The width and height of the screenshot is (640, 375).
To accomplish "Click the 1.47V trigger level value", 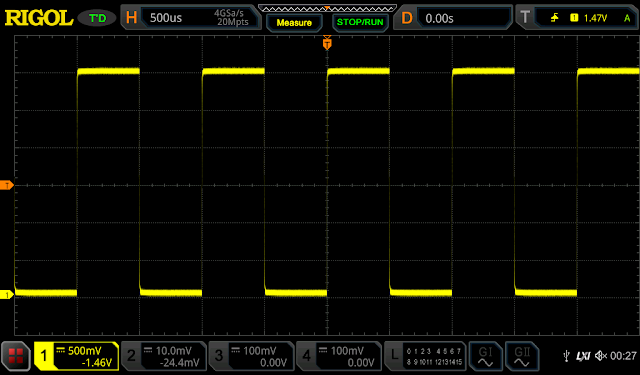I will 595,18.
